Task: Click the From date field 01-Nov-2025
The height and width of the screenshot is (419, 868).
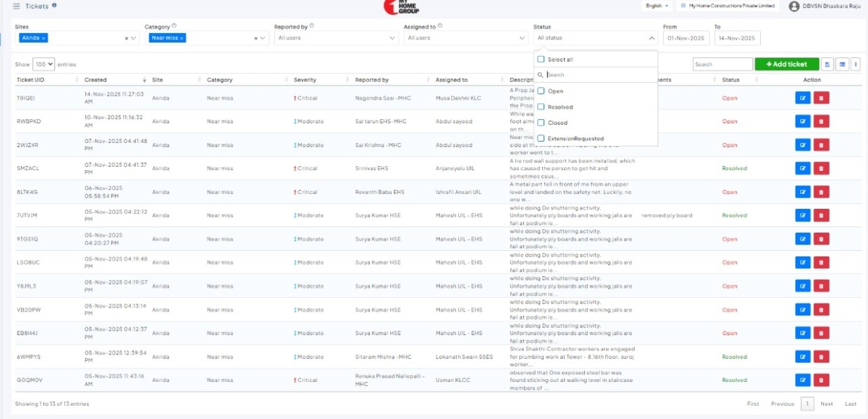Action: (x=686, y=38)
